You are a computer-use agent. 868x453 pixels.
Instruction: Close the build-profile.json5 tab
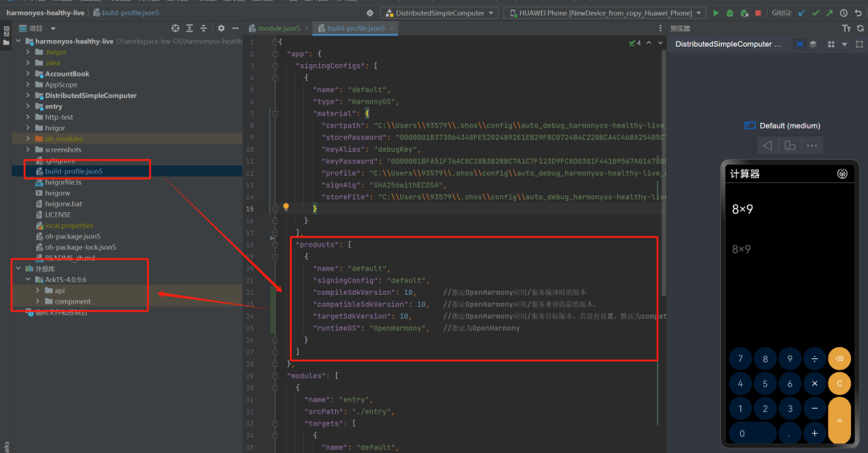click(x=391, y=28)
